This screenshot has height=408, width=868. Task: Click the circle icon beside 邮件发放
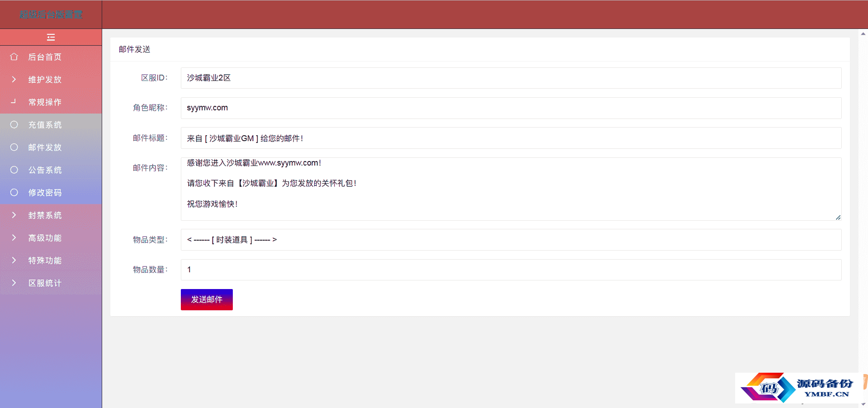click(14, 147)
